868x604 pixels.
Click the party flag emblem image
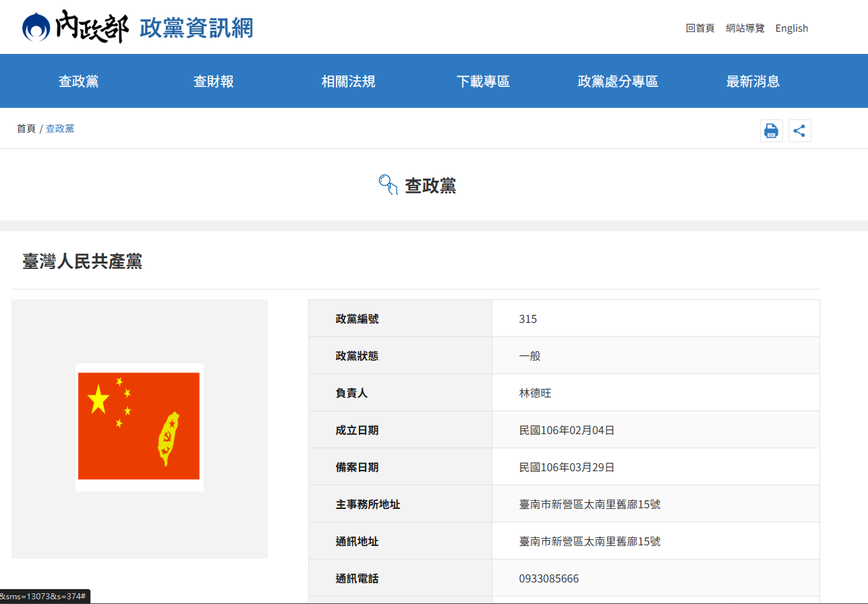(x=139, y=427)
